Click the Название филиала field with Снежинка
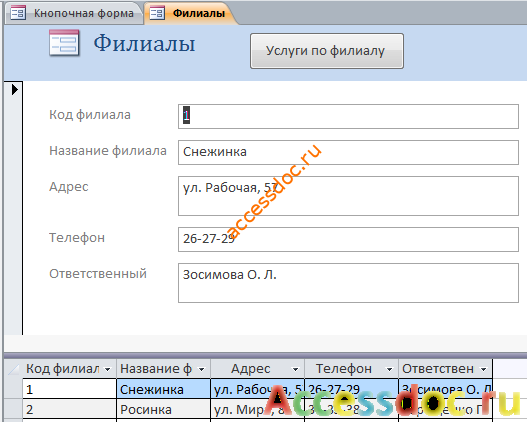Viewport: 527px width, 422px height. (348, 152)
